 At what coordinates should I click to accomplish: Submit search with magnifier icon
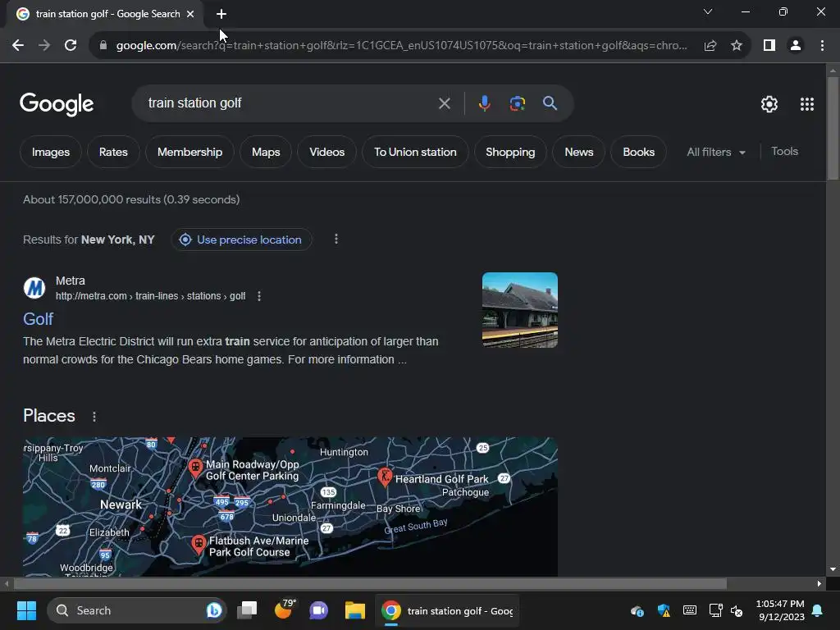click(x=550, y=103)
